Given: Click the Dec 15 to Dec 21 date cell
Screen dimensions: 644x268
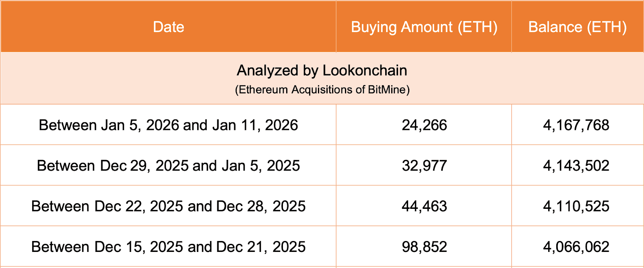Looking at the screenshot, I should 168,247.
